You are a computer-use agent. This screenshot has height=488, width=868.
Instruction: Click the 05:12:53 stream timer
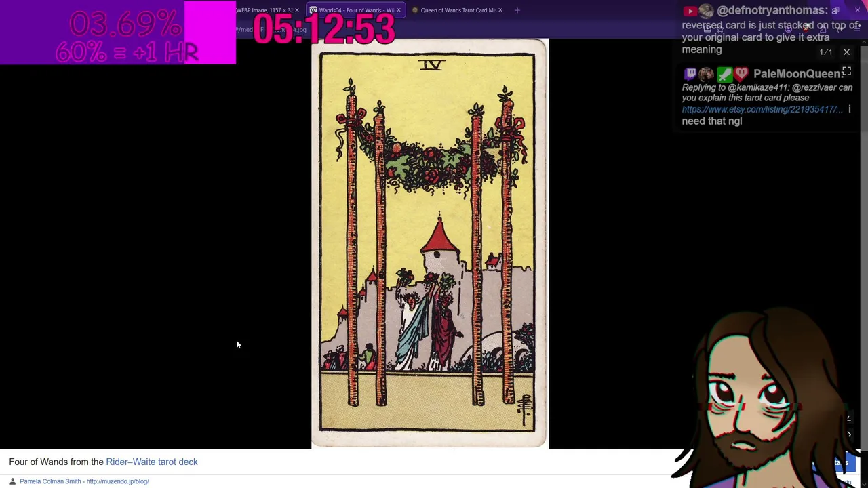(x=323, y=29)
